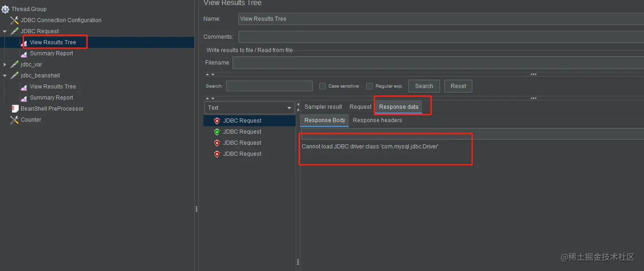The width and height of the screenshot is (644, 271).
Task: Click the Search button
Action: click(x=424, y=86)
